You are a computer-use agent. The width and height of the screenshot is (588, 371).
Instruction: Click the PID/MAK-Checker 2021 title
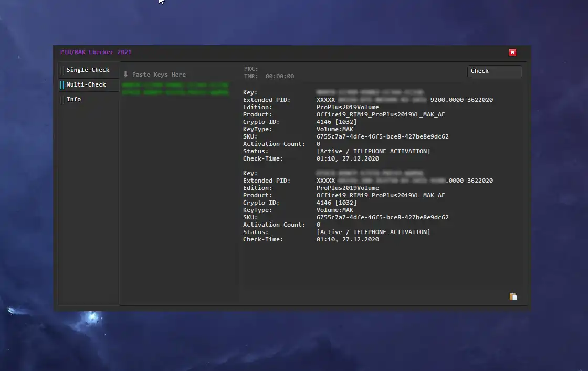(96, 52)
